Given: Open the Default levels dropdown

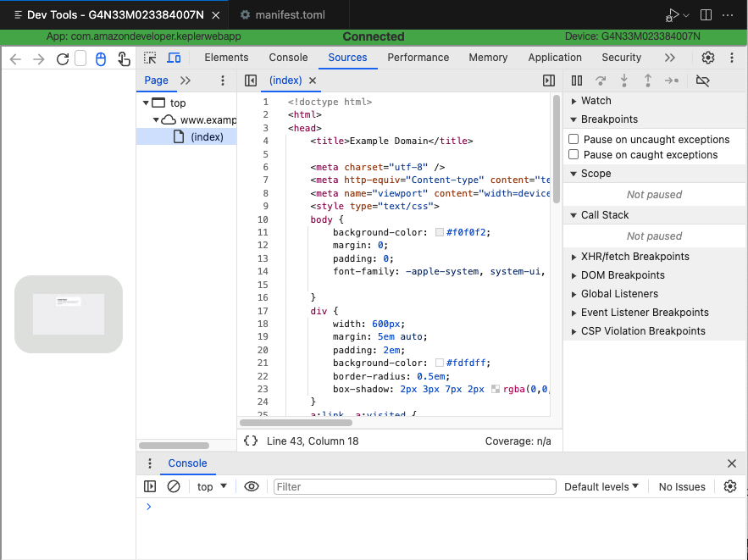Looking at the screenshot, I should 601,486.
